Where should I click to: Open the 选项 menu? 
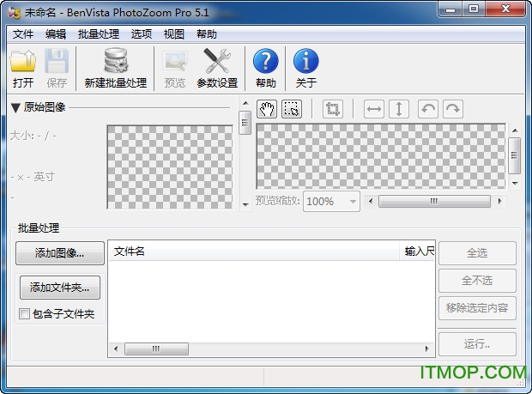142,34
